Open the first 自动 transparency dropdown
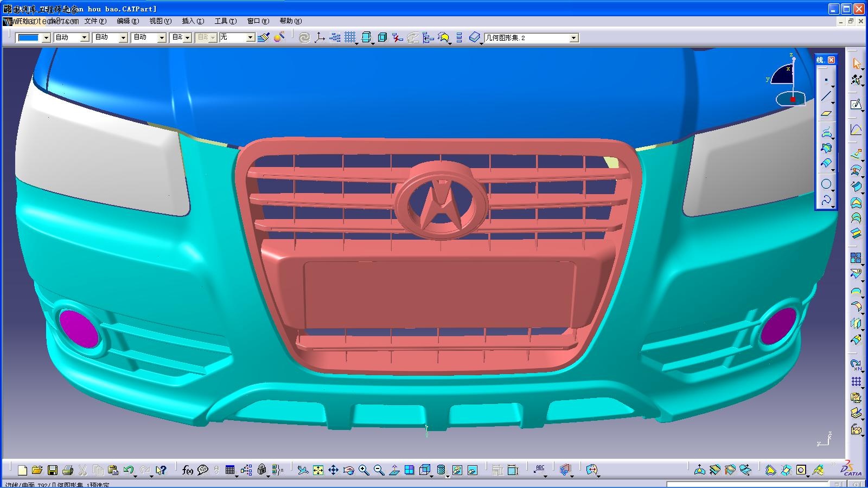This screenshot has height=488, width=868. (x=85, y=37)
